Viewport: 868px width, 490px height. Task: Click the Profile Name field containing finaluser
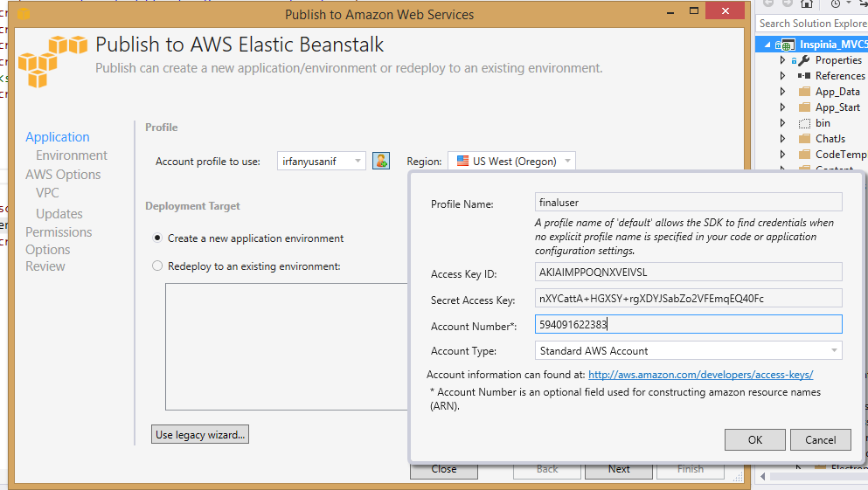point(688,203)
